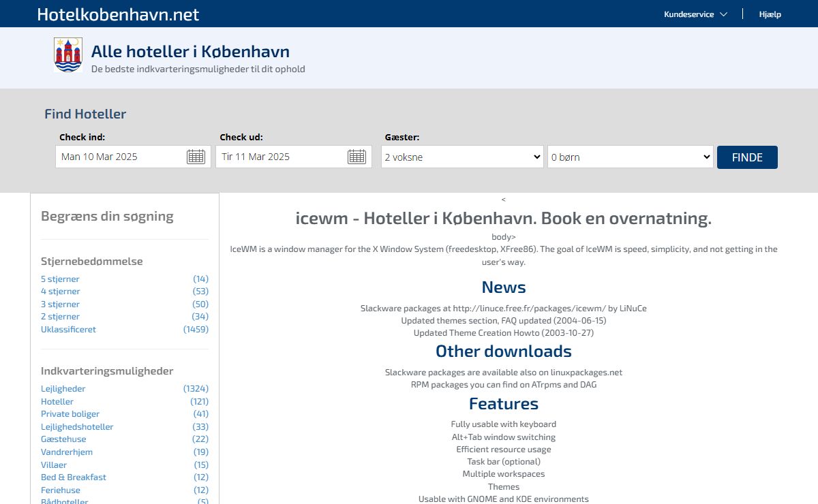Click the Copenhagen coat of arms logo

pos(68,55)
